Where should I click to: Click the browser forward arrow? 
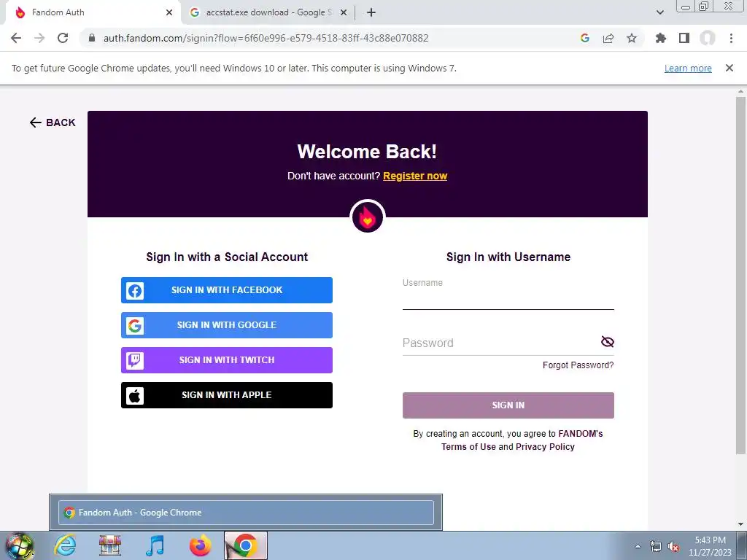(39, 38)
